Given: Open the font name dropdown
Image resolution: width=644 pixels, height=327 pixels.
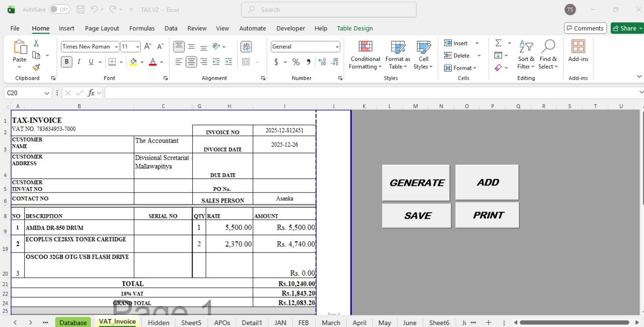Looking at the screenshot, I should click(x=116, y=46).
